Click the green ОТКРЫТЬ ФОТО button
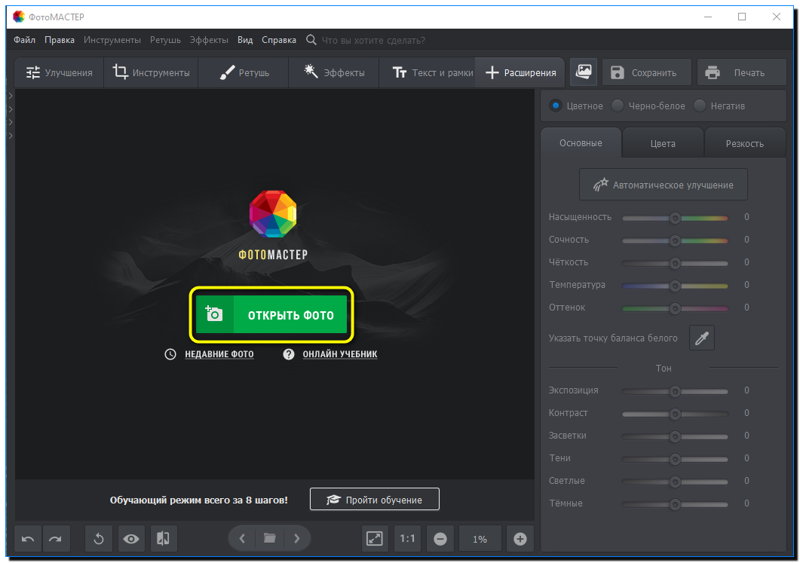Screen dimensions: 800x563 click(271, 314)
